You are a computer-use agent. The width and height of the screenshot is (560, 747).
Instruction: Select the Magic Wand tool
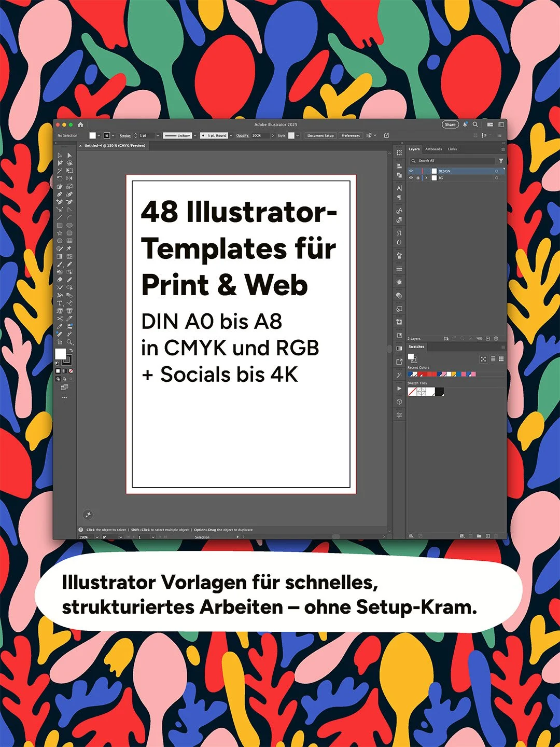pyautogui.click(x=60, y=171)
